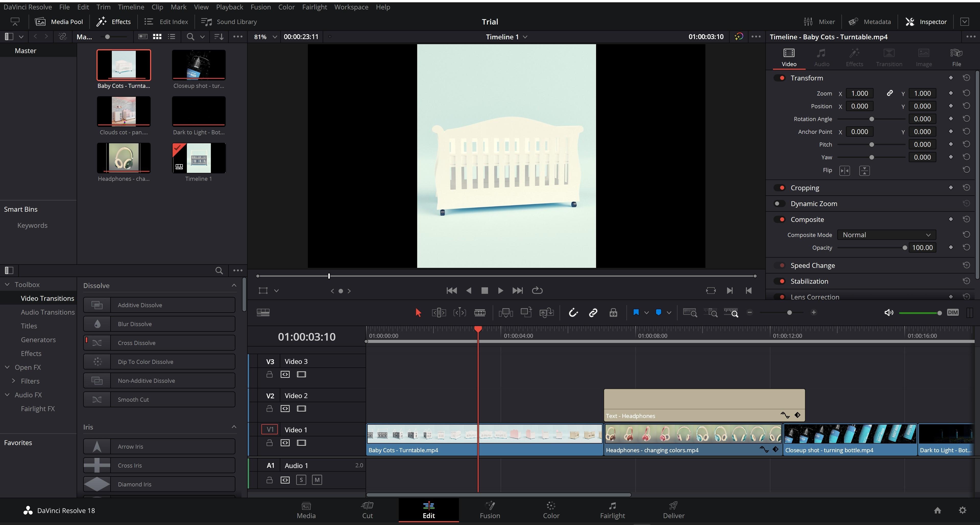Collapse the Toolbox tree
980x525 pixels.
[x=7, y=284]
